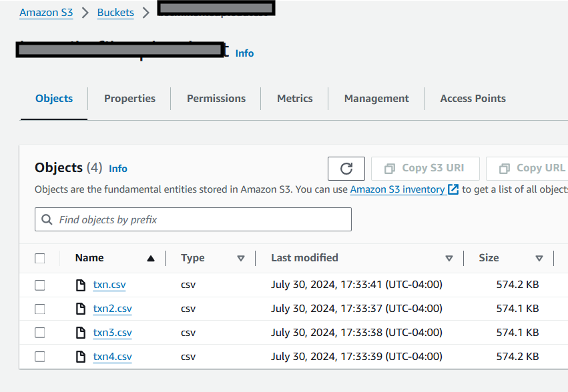The width and height of the screenshot is (568, 392).
Task: Tick the checkbox for txn3.csv
Action: (x=40, y=333)
